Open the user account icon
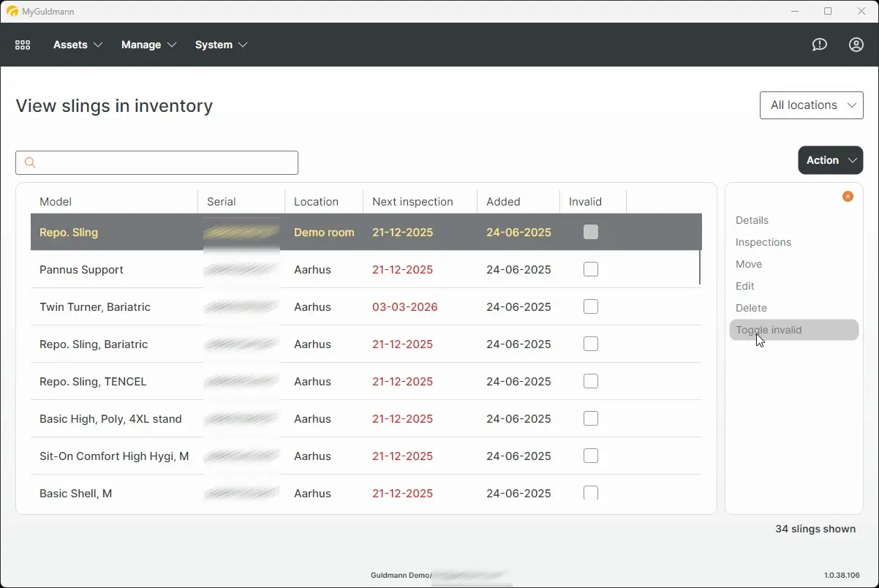 point(856,45)
